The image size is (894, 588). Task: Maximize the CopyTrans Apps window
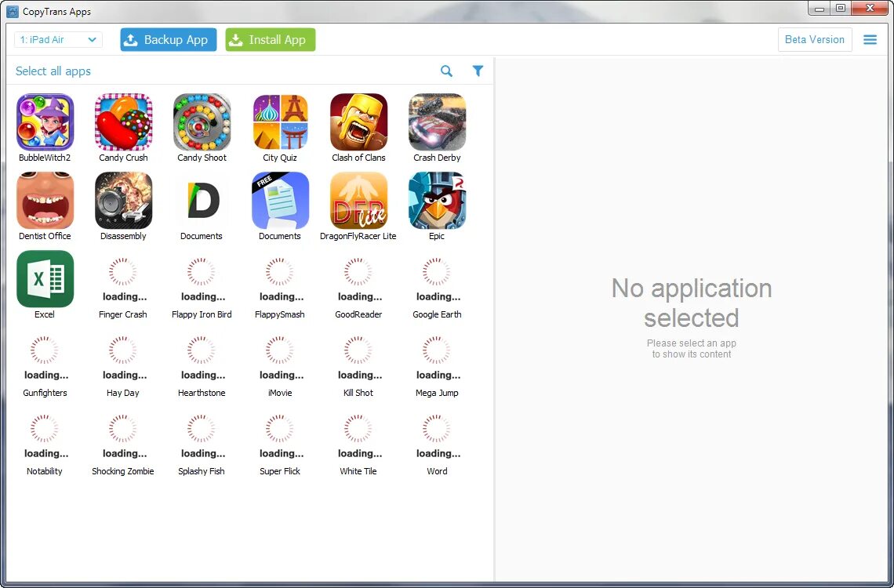point(841,8)
